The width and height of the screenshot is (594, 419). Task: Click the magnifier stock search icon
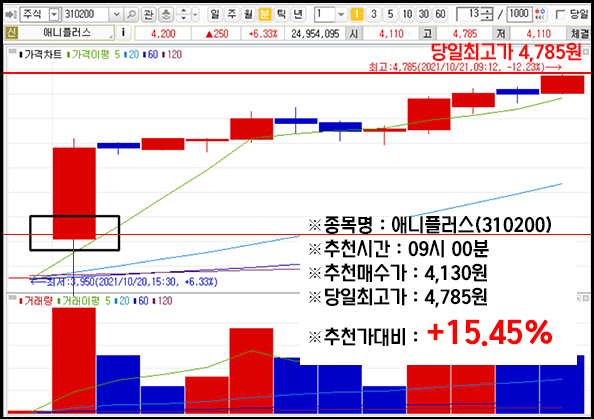click(131, 14)
